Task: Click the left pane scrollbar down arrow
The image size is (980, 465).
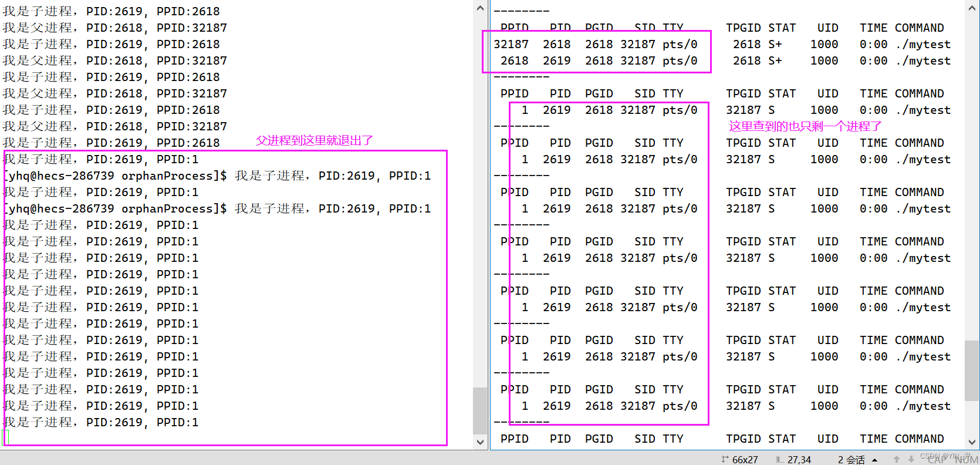Action: [480, 442]
